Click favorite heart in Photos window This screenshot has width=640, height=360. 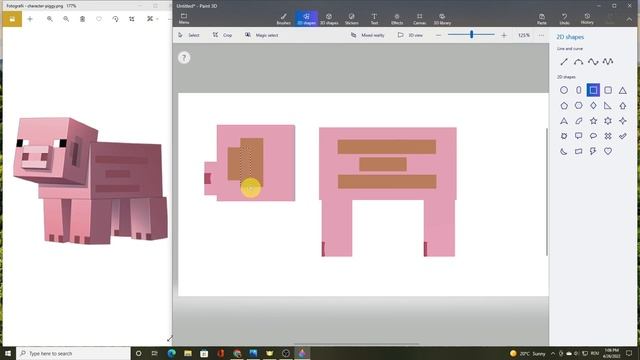(x=99, y=19)
